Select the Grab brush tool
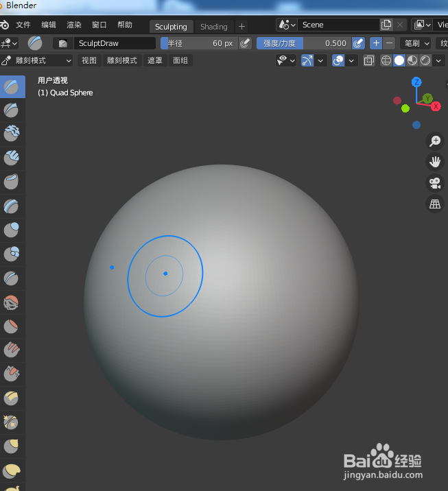Image resolution: width=448 pixels, height=491 pixels. pyautogui.click(x=12, y=446)
